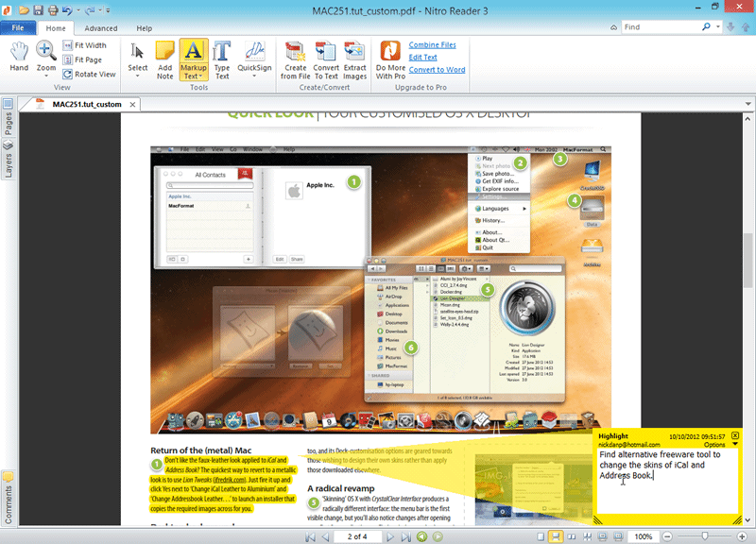Switch to the Home ribbon tab
The image size is (756, 544).
pos(56,28)
